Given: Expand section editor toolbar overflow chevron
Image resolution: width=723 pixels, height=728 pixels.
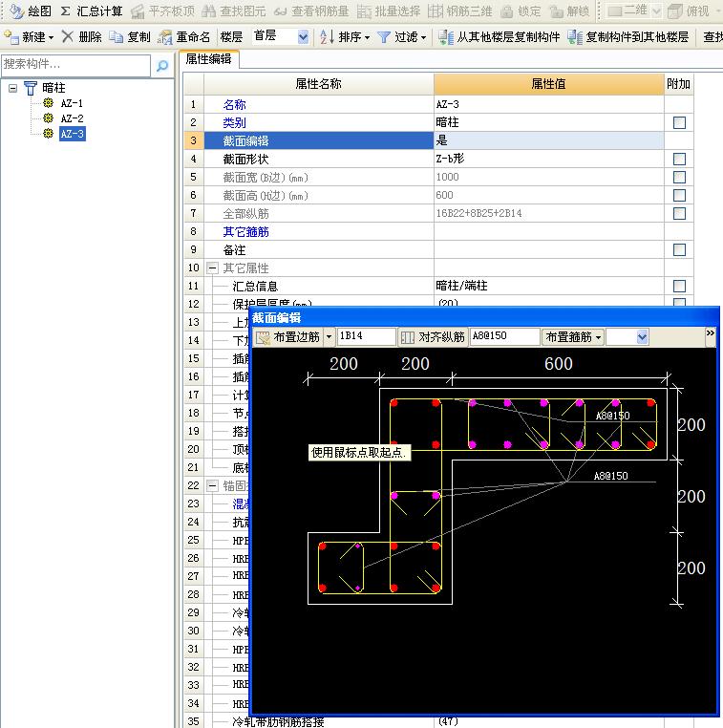Looking at the screenshot, I should point(710,332).
